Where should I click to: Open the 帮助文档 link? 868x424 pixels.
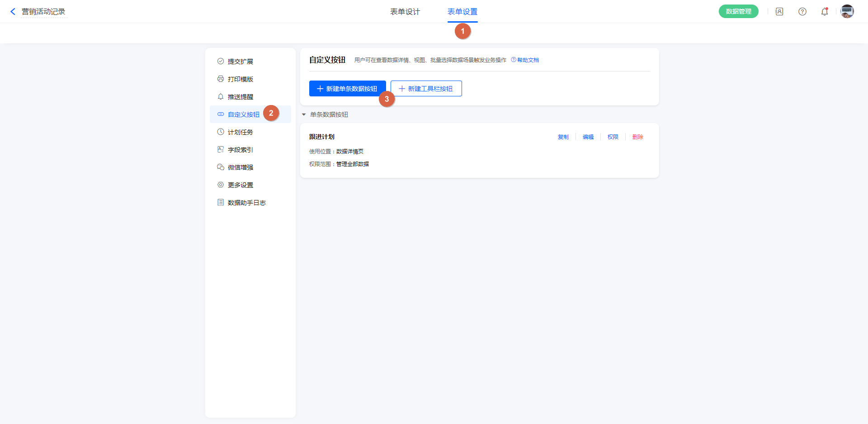(x=528, y=60)
